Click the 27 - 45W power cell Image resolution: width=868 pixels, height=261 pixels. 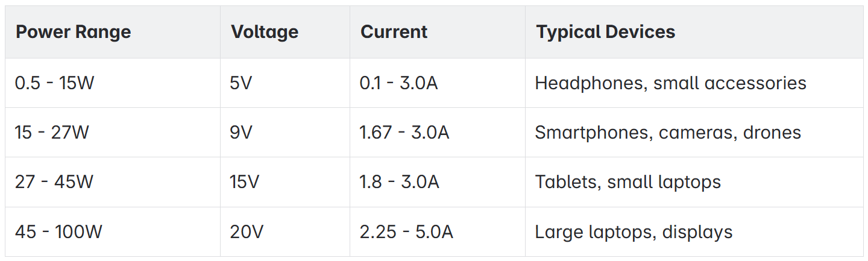[54, 182]
